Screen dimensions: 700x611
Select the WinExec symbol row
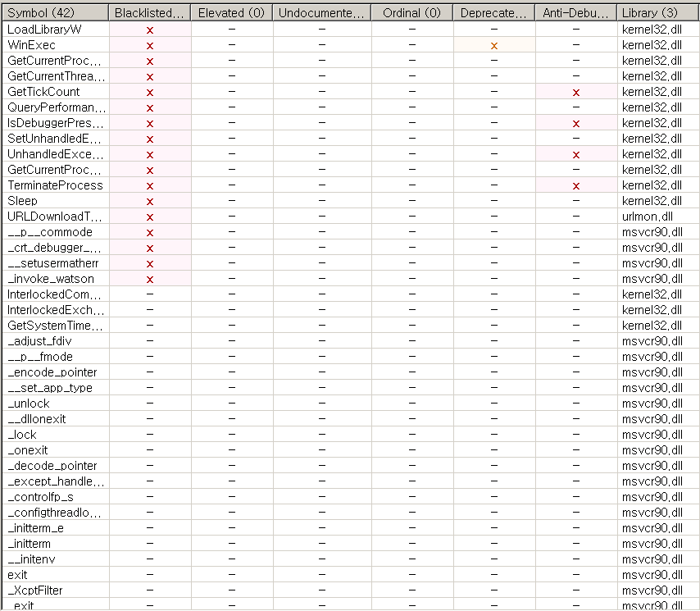[31, 45]
